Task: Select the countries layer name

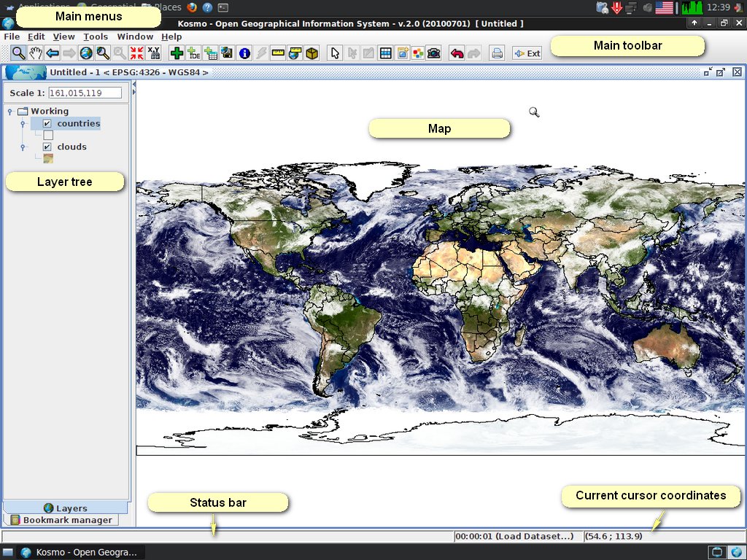Action: point(79,124)
